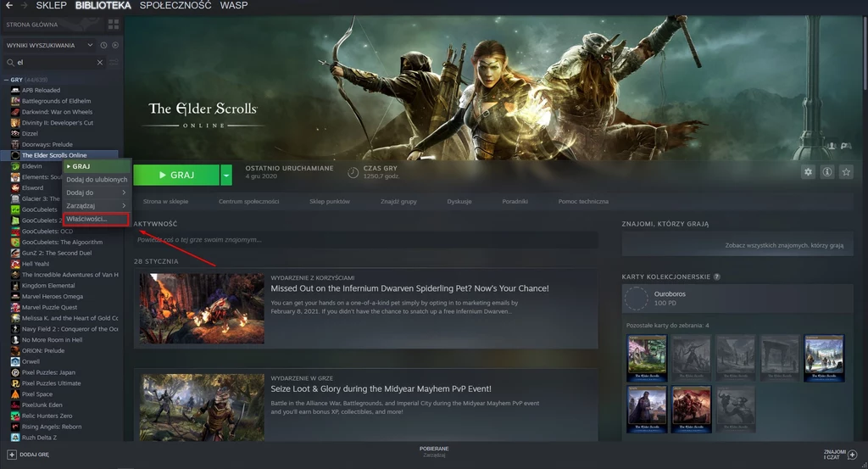Open Znajdź grupy link

tap(398, 202)
